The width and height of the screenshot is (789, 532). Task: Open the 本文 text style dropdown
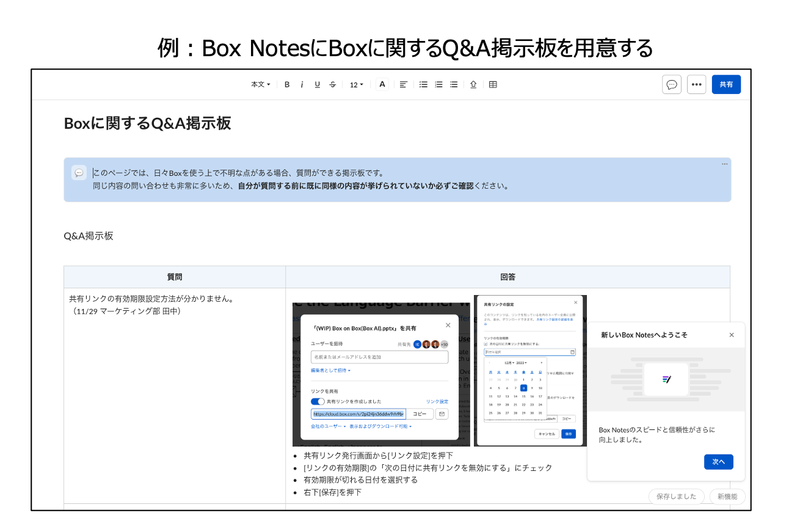pyautogui.click(x=261, y=85)
